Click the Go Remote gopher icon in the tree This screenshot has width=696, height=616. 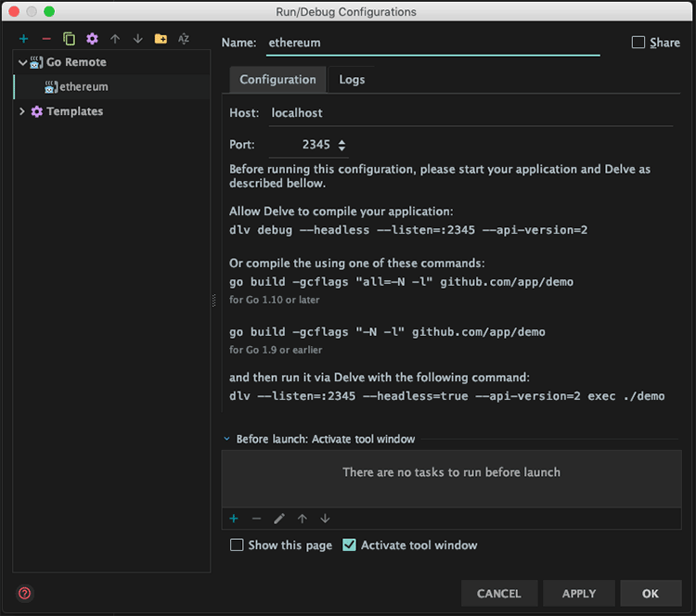[36, 62]
